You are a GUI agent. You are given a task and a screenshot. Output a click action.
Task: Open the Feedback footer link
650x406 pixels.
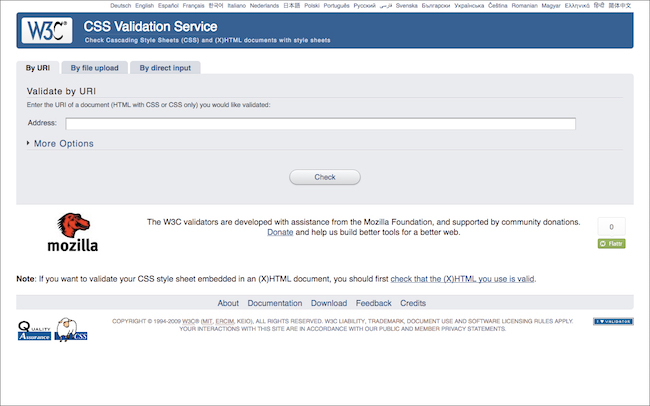point(373,303)
